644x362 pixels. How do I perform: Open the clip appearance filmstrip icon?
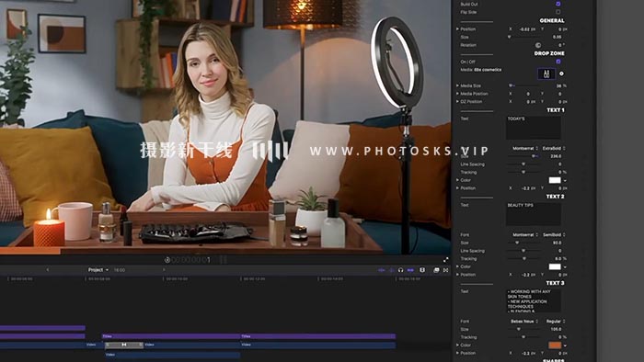422,270
